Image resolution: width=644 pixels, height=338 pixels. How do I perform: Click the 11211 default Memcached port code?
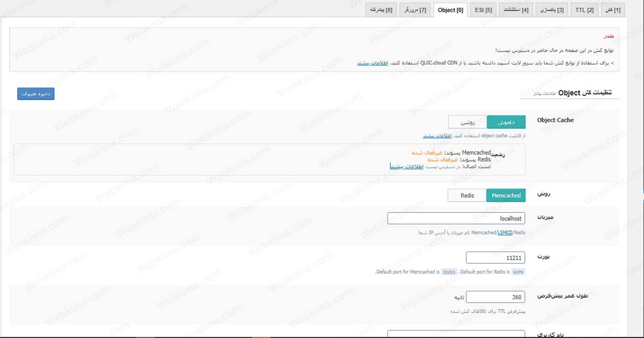[x=449, y=272]
